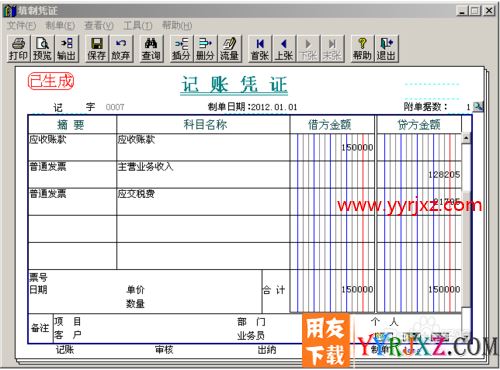Click the scroll up arrow of voucher table
This screenshot has width=500, height=370.
(x=466, y=138)
